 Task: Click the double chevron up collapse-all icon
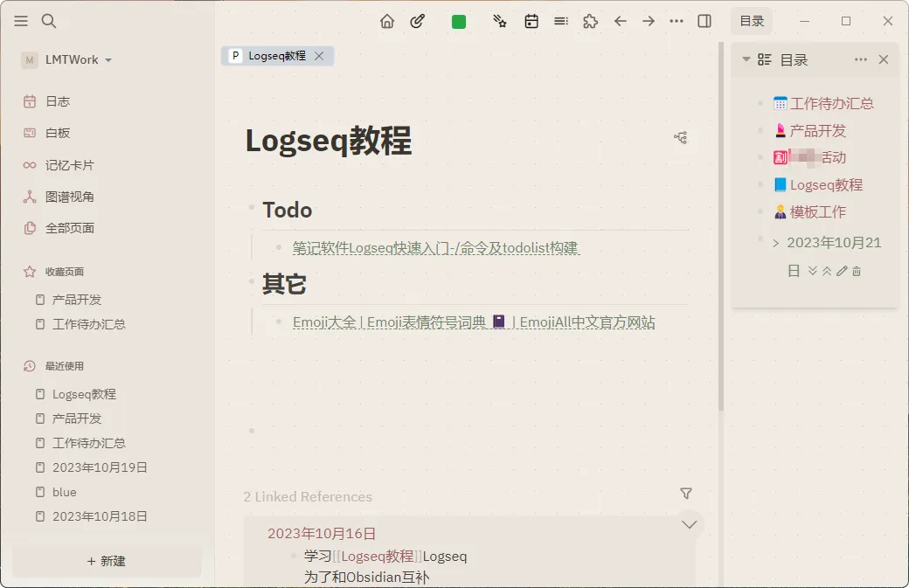[827, 271]
